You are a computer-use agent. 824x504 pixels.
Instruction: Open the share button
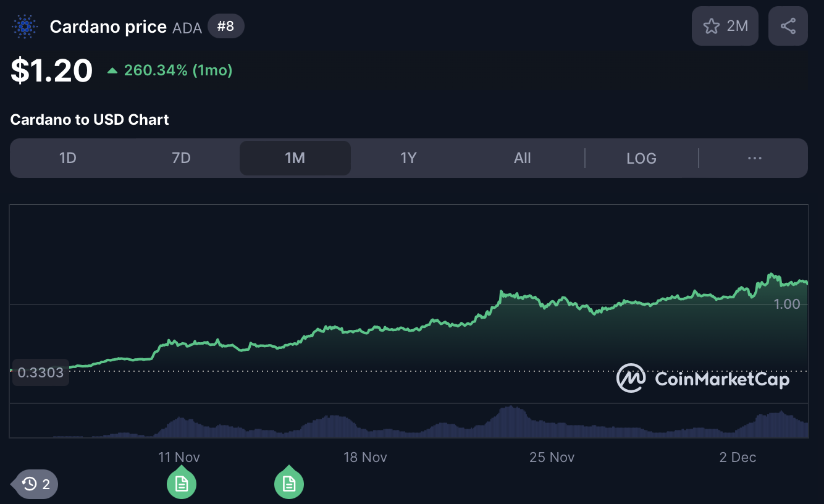[x=788, y=26]
